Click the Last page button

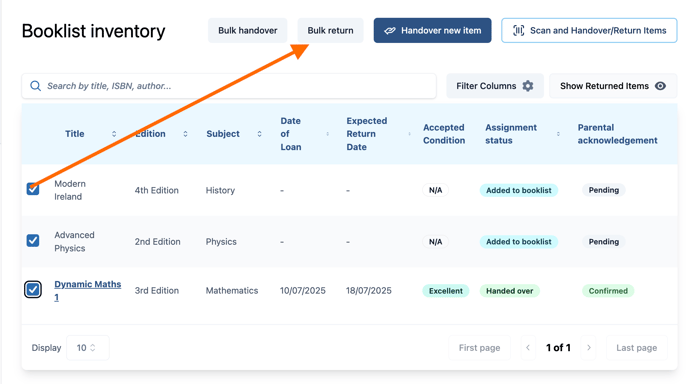click(637, 348)
